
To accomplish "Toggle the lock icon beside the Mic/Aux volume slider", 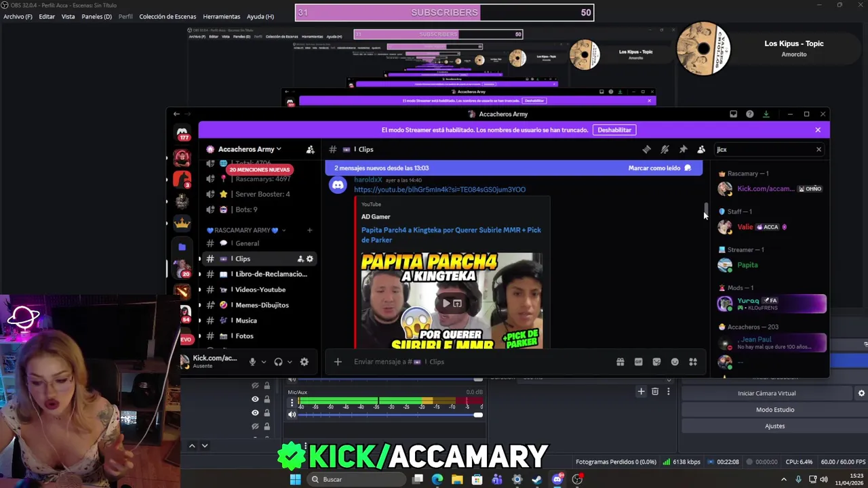I will [x=267, y=413].
